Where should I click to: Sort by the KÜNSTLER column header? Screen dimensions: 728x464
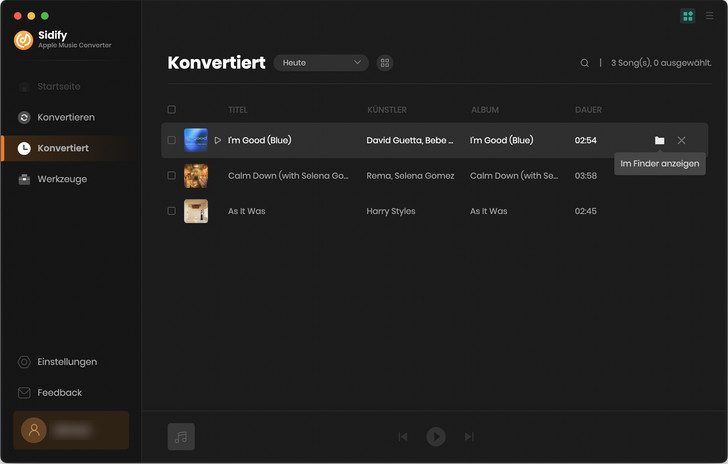tap(387, 110)
